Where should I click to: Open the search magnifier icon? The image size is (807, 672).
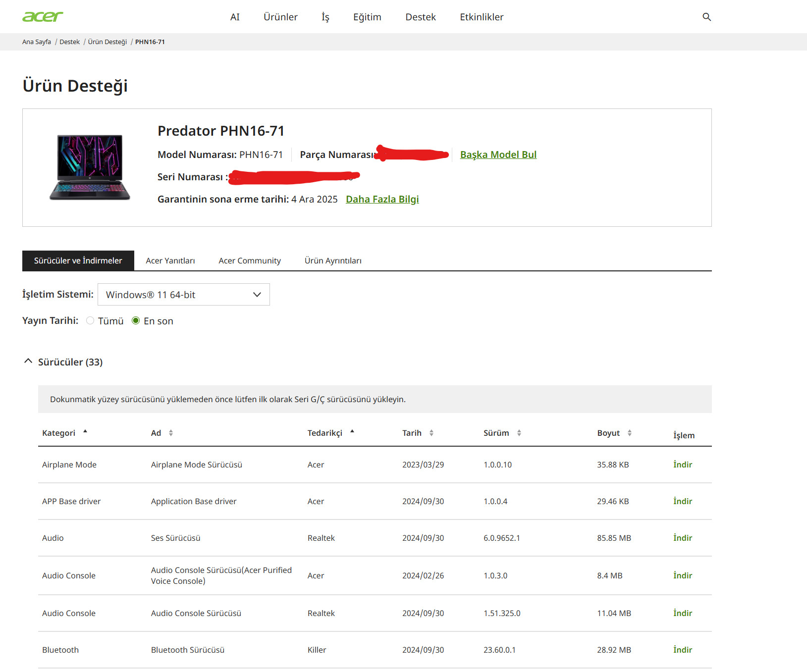click(x=706, y=17)
